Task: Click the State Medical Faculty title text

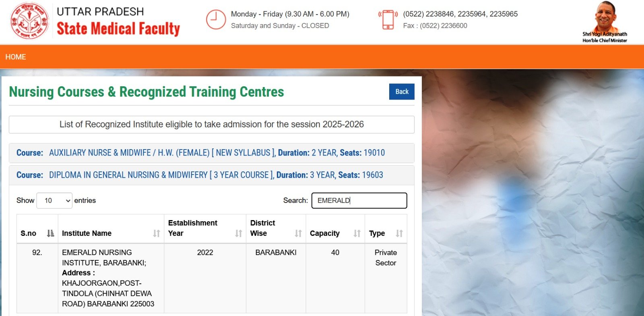Action: tap(118, 29)
